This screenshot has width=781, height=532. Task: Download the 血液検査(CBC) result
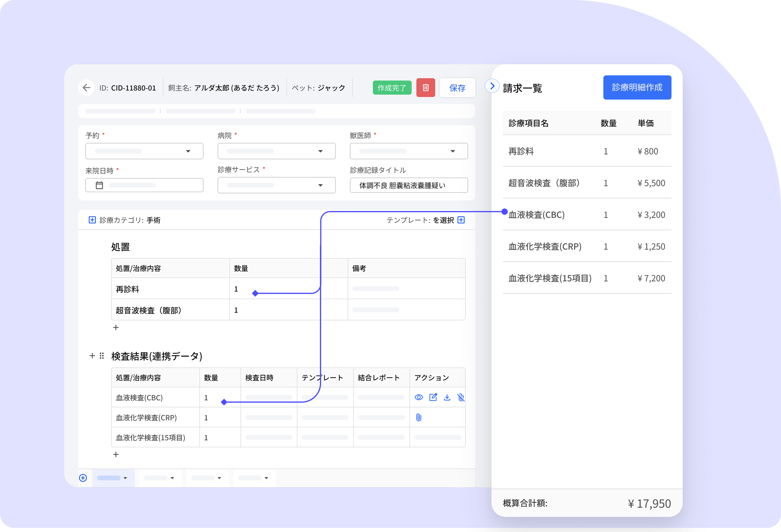pyautogui.click(x=447, y=397)
